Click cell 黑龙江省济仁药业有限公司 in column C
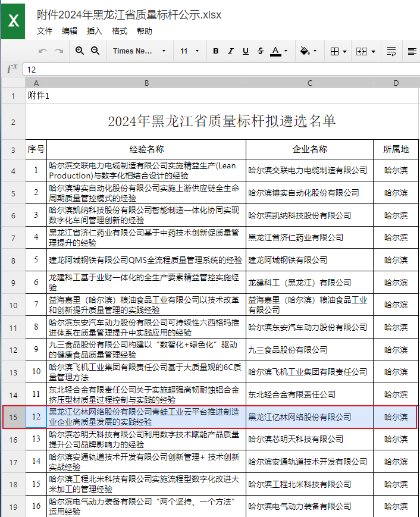 pyautogui.click(x=309, y=237)
